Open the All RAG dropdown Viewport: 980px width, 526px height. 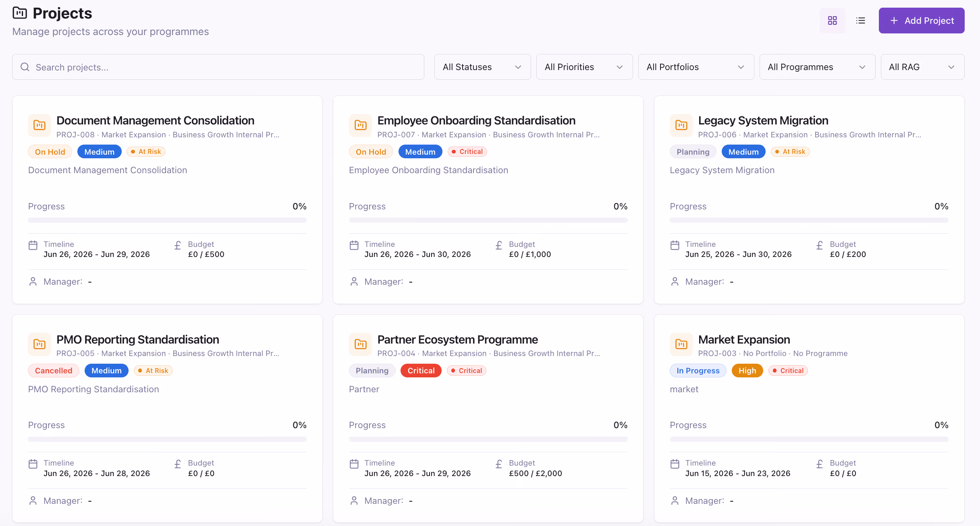pyautogui.click(x=922, y=67)
